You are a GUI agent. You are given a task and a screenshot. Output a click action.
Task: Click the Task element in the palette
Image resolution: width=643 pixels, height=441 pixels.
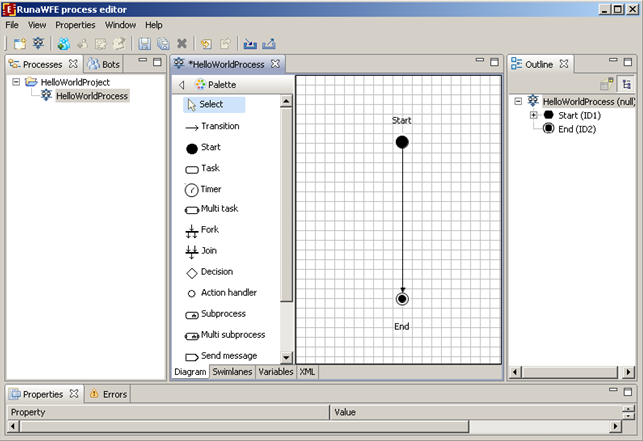click(210, 169)
